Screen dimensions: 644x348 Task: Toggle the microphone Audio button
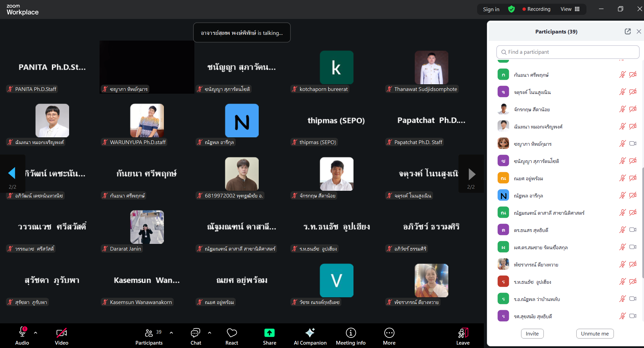[22, 336]
